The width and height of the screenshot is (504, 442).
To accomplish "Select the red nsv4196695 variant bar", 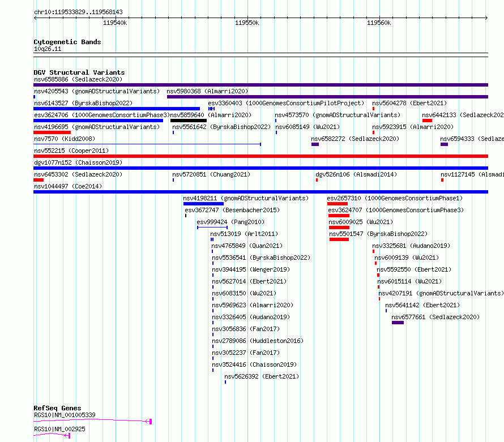I will 52,132.
